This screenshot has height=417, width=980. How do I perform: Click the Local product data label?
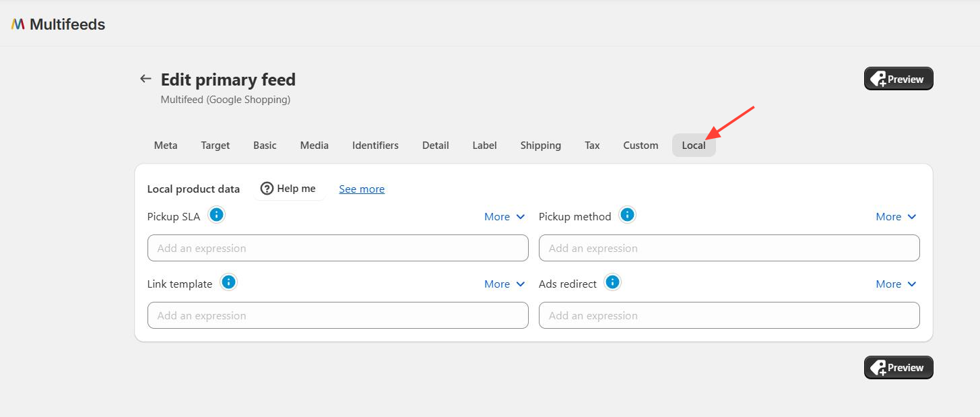click(x=193, y=189)
